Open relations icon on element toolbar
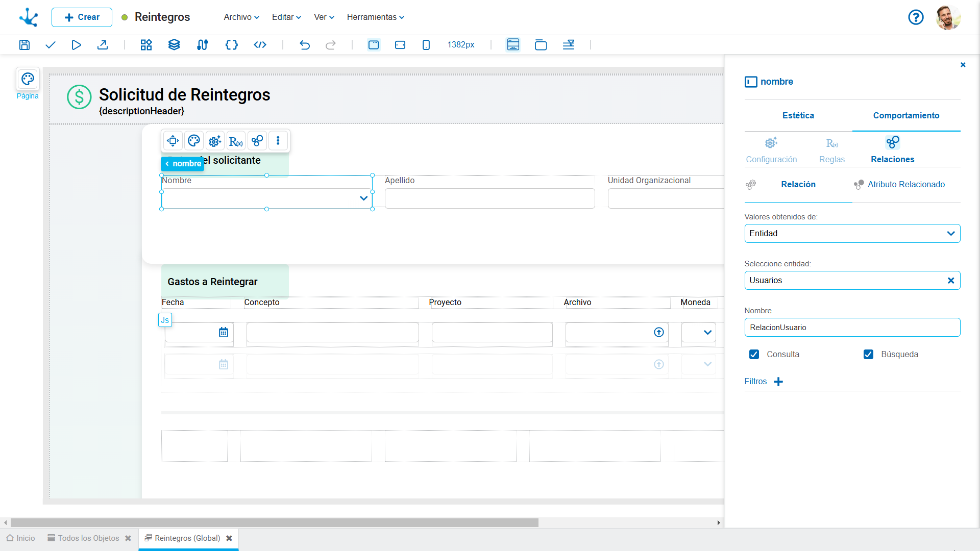Screen dimensions: 980x551 coord(257,141)
